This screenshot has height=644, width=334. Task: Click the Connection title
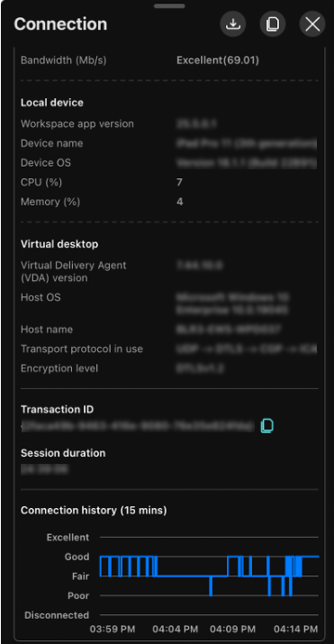[x=60, y=24]
